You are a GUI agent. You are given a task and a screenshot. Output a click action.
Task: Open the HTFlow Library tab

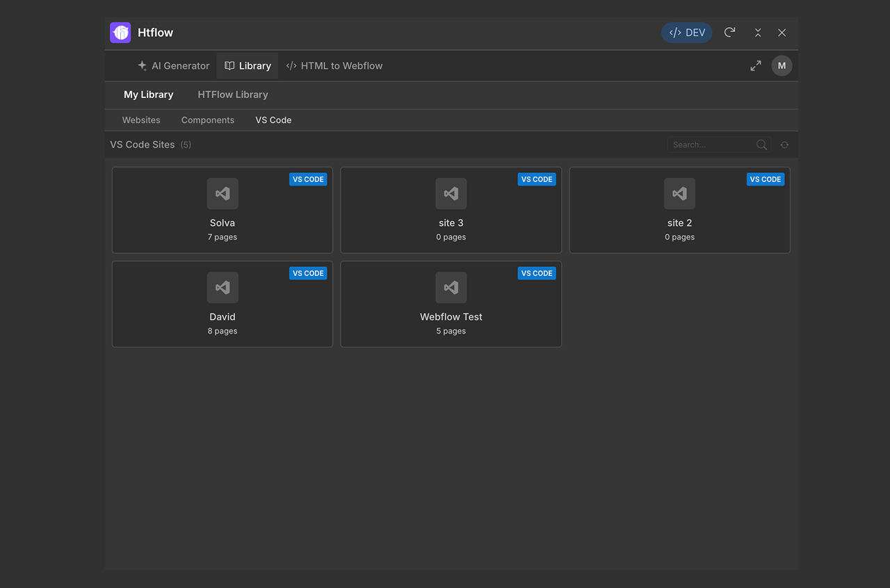pos(232,95)
